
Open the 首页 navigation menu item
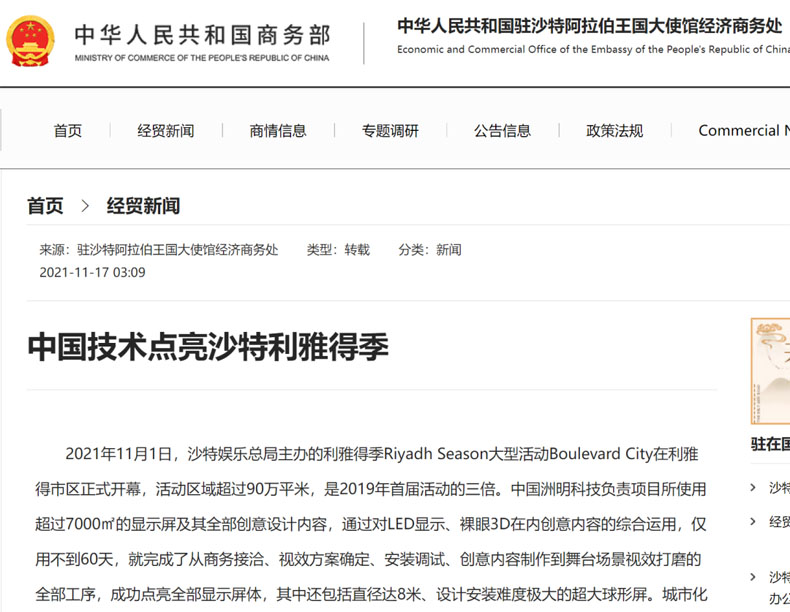point(68,131)
